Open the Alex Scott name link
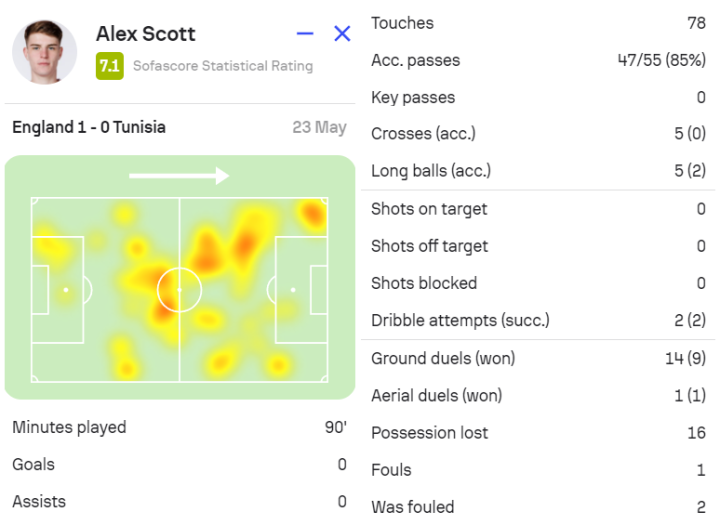Image resolution: width=720 pixels, height=525 pixels. (145, 34)
